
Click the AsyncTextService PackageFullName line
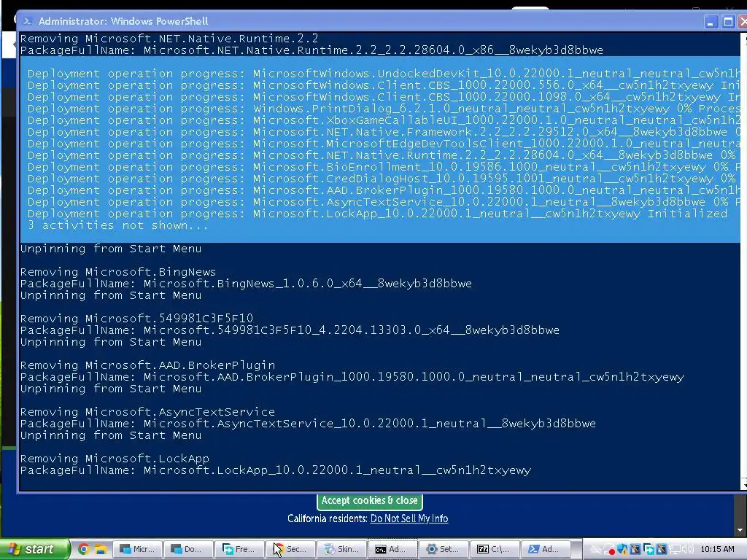click(x=308, y=424)
